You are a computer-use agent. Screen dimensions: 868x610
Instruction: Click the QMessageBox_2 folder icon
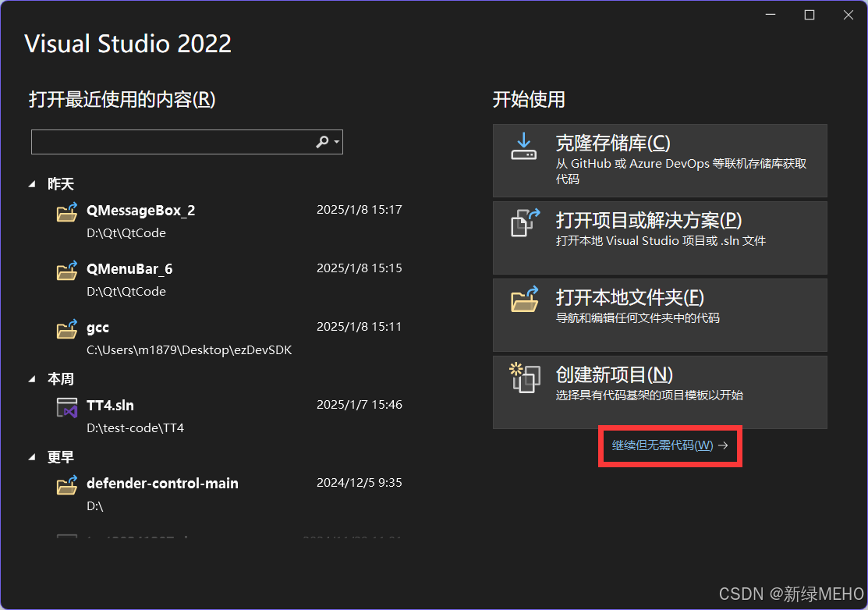pyautogui.click(x=67, y=212)
